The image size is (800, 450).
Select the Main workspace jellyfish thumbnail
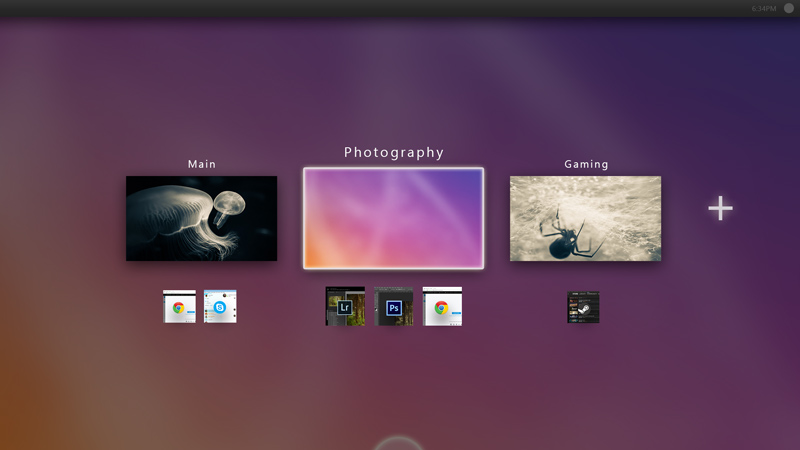202,218
